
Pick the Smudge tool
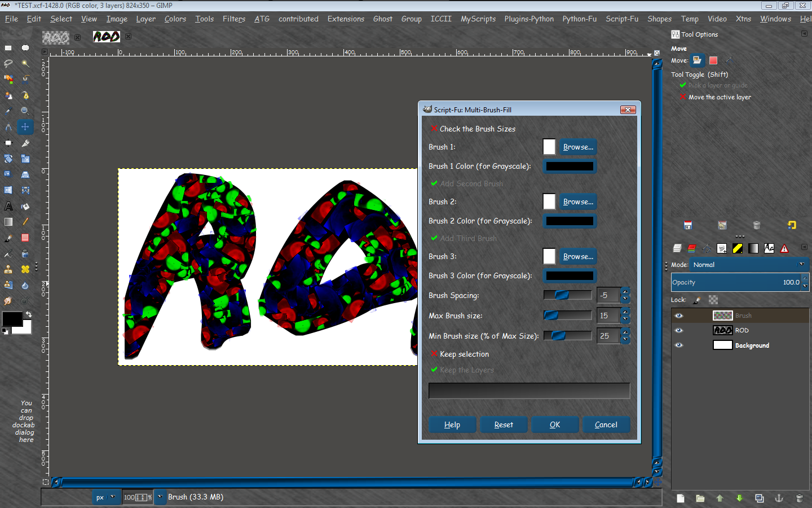pyautogui.click(x=8, y=301)
